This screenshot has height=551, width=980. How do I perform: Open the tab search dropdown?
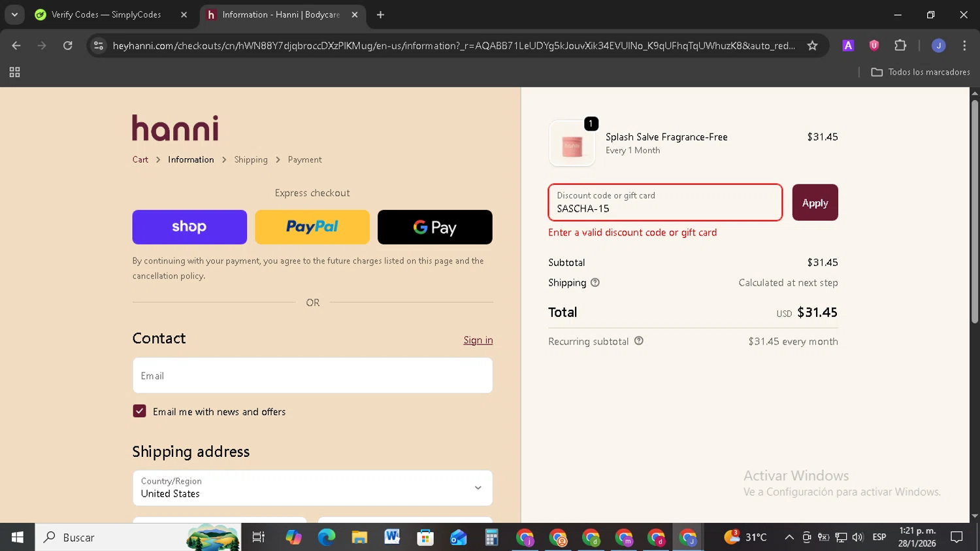tap(14, 14)
